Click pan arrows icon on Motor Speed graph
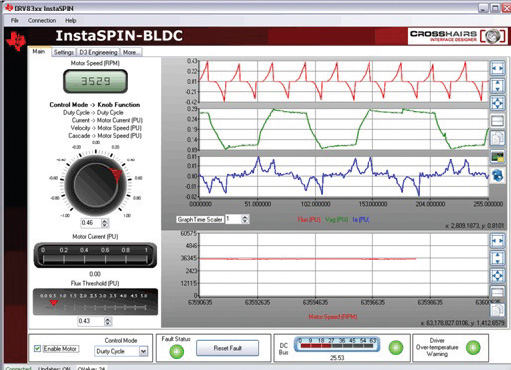The width and height of the screenshot is (511, 370). 497,275
